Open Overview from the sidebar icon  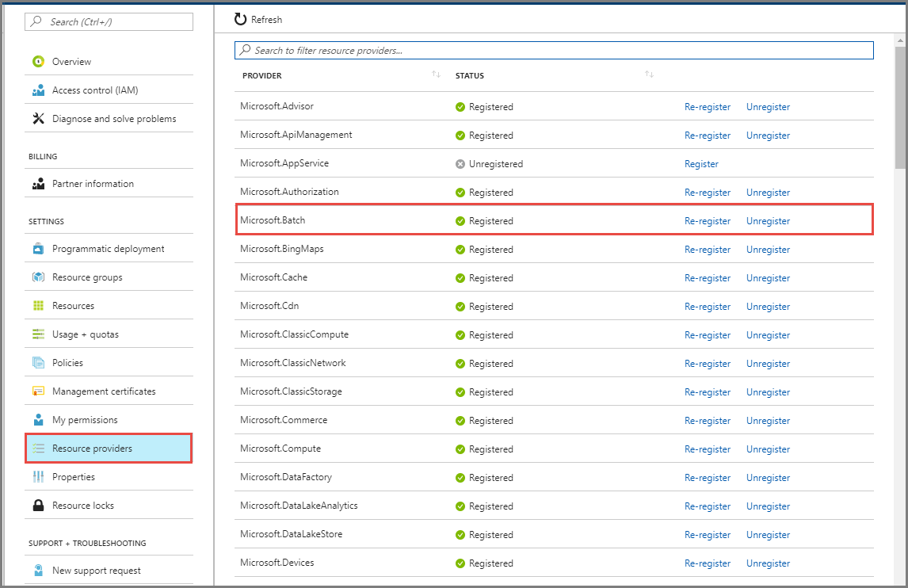(x=38, y=62)
